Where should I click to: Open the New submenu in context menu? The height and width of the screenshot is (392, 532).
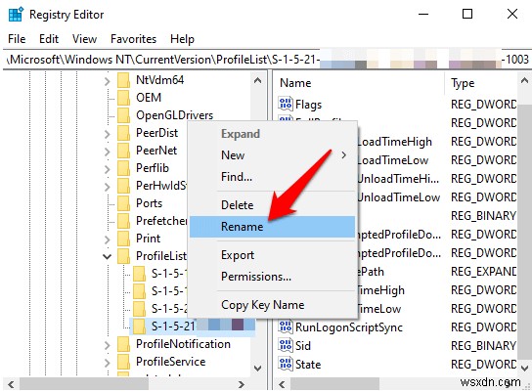coord(273,155)
